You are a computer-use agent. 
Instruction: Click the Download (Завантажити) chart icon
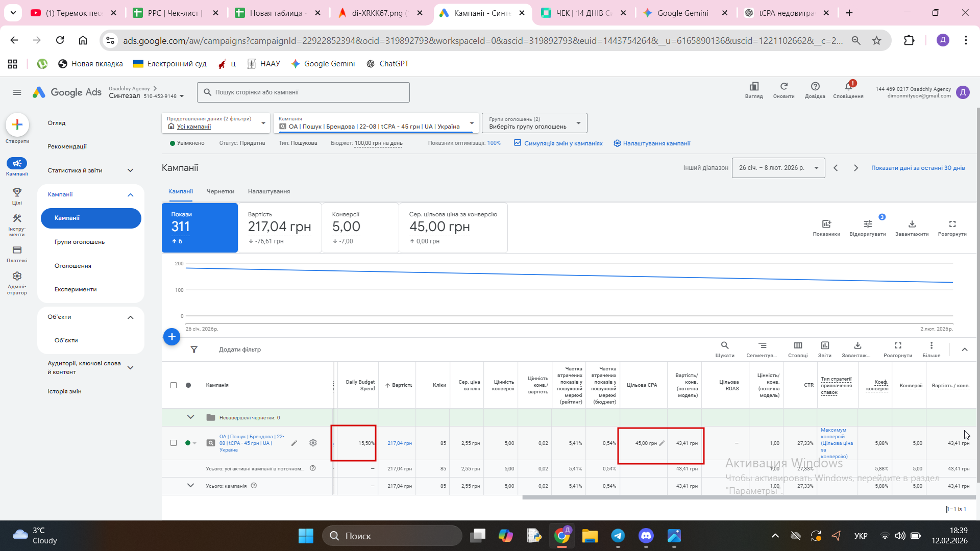(912, 224)
